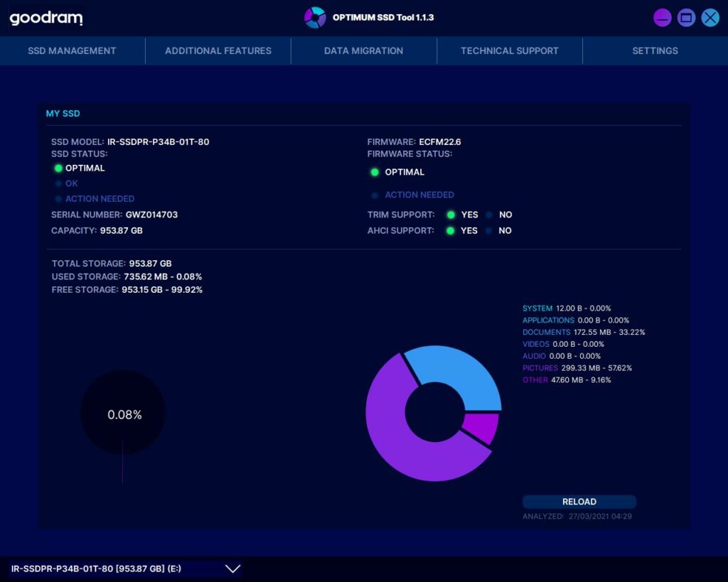Screen dimensions: 728x582
Task: Open the Additional Features tab
Action: coord(218,51)
